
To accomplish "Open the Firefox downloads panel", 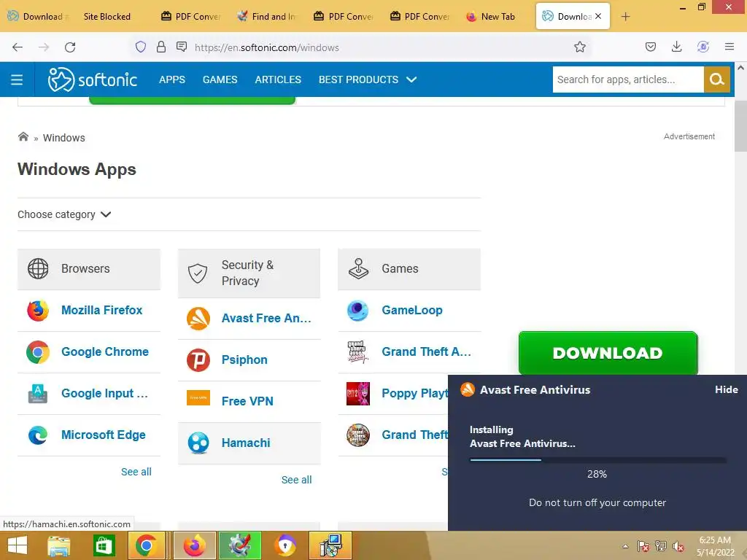I will coord(676,47).
